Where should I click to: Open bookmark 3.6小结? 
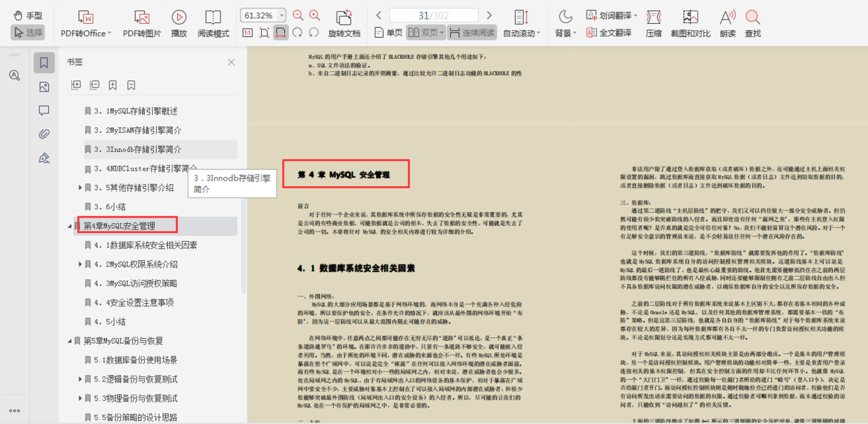110,206
